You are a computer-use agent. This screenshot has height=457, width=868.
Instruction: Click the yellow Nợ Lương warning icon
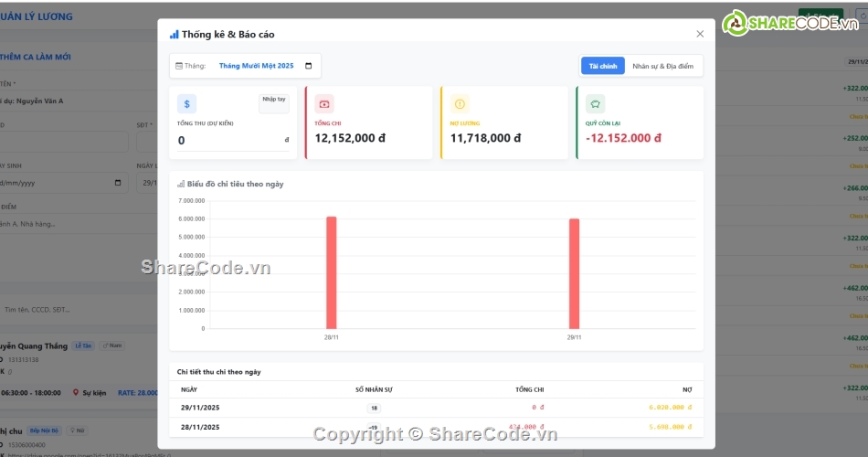tap(460, 104)
